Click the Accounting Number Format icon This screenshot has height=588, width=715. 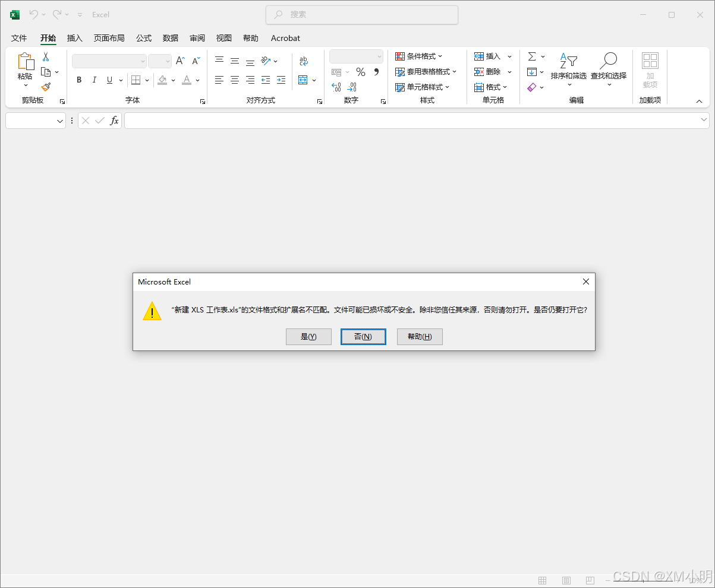tap(336, 72)
